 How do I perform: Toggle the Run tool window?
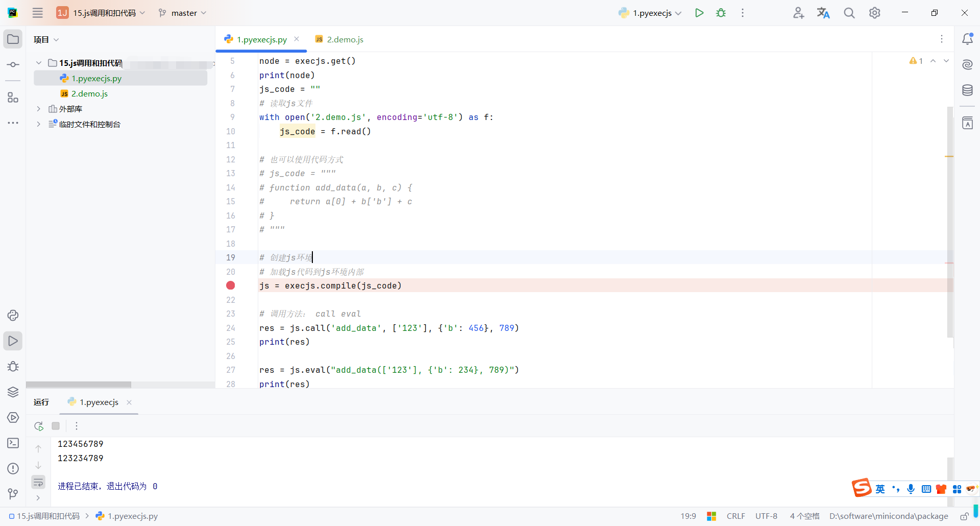point(13,341)
